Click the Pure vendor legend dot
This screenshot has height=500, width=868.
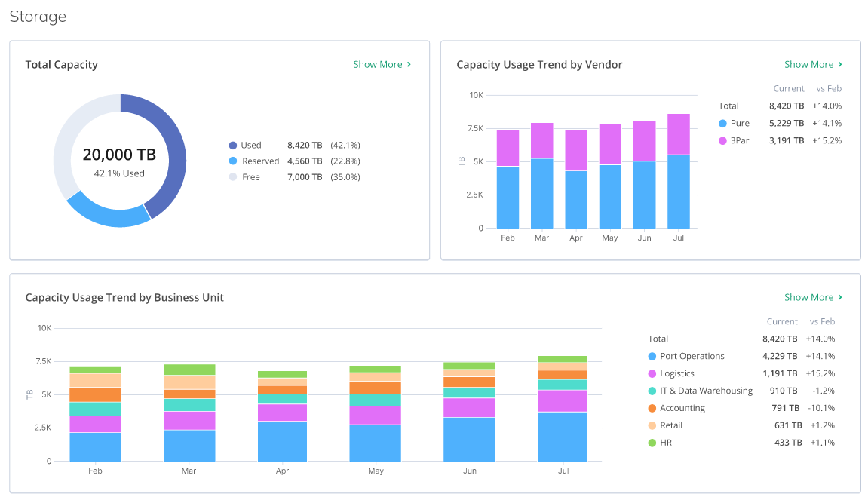click(x=722, y=124)
